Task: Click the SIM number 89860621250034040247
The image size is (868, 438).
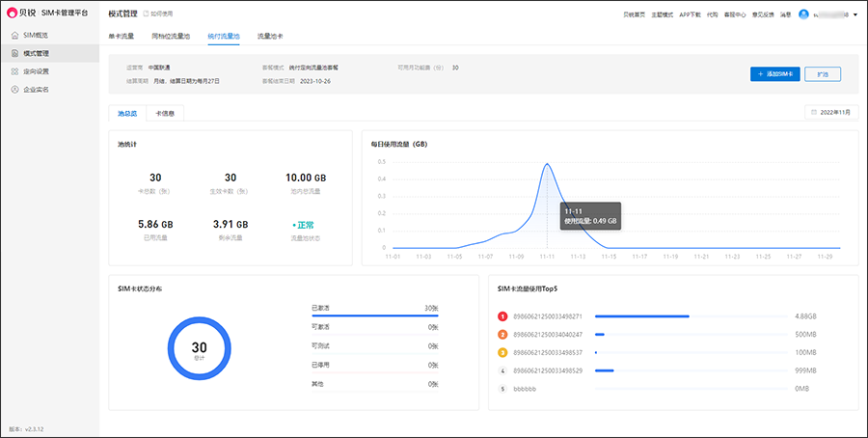Action: point(548,335)
